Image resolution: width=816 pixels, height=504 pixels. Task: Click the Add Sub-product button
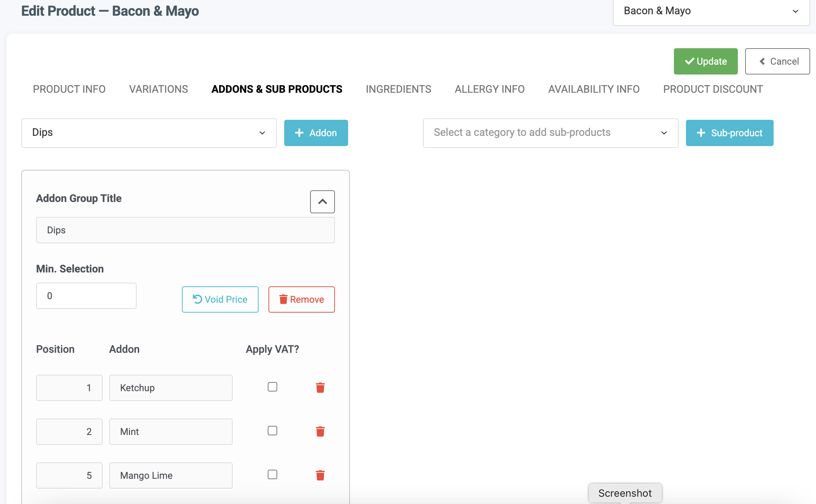730,133
